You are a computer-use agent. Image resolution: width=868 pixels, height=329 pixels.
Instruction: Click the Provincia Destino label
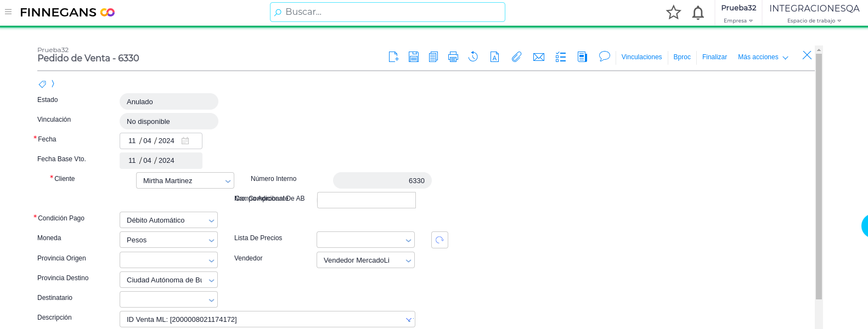[63, 278]
